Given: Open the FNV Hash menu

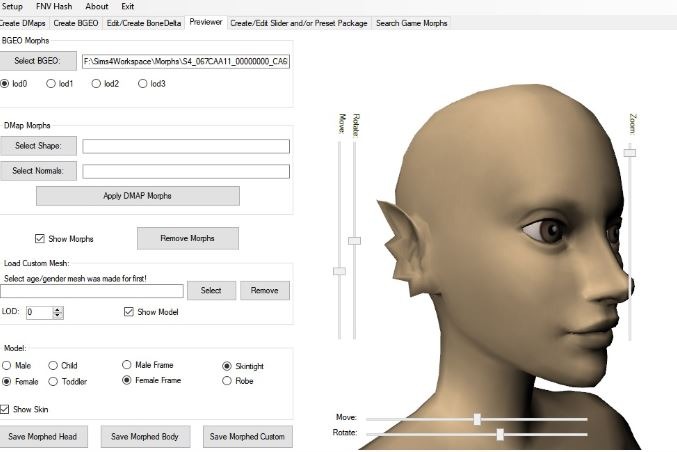Looking at the screenshot, I should [x=54, y=6].
